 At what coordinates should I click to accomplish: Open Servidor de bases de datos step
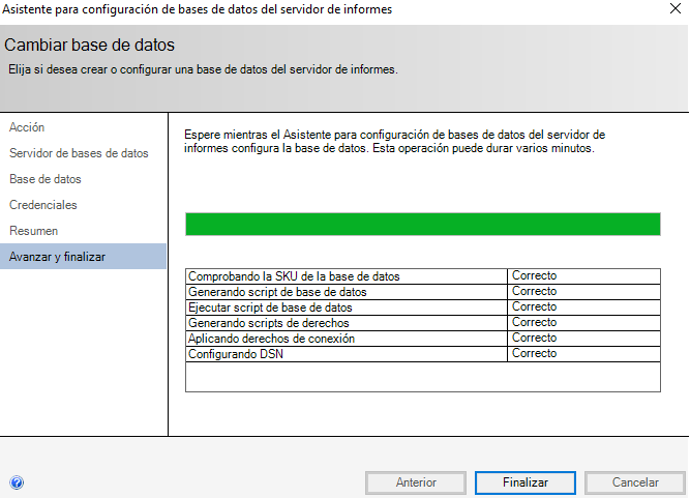(x=79, y=153)
